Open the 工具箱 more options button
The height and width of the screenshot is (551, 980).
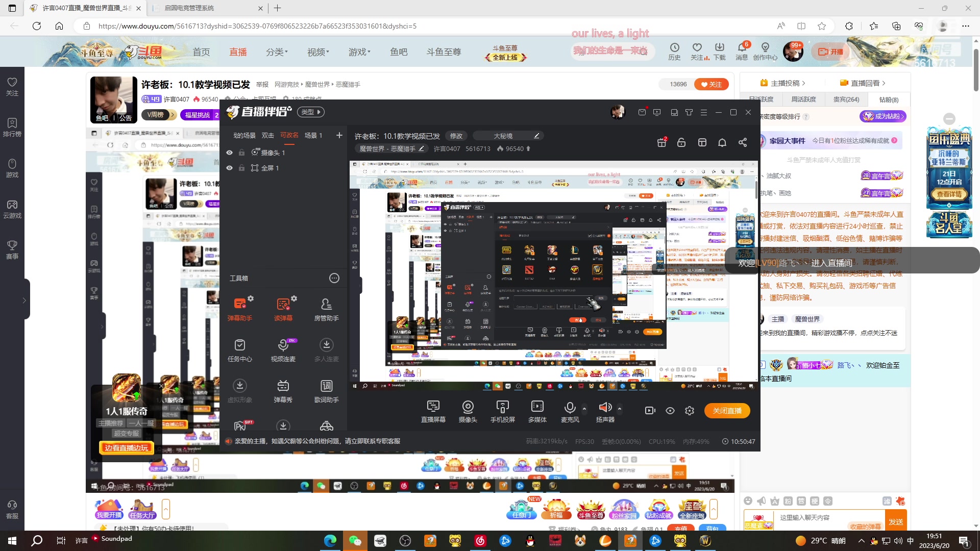pyautogui.click(x=334, y=278)
